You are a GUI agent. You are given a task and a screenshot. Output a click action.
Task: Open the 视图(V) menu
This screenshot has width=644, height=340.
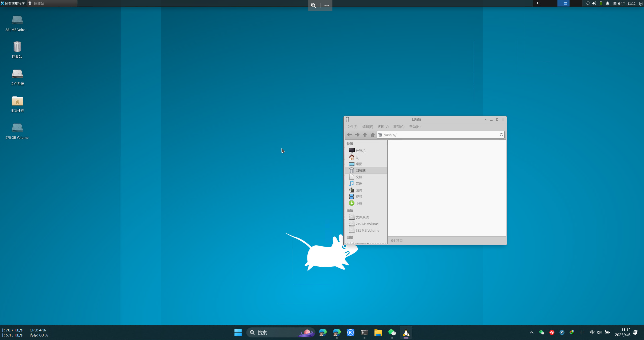tap(383, 127)
